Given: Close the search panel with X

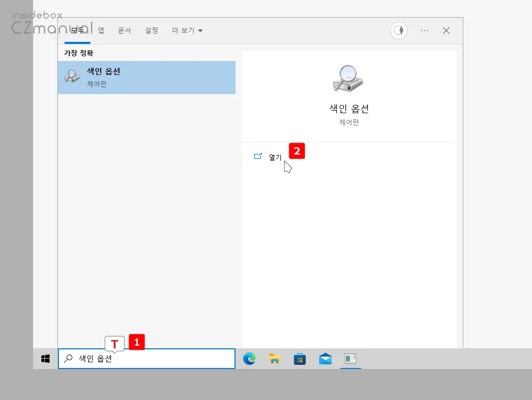Looking at the screenshot, I should (x=446, y=30).
